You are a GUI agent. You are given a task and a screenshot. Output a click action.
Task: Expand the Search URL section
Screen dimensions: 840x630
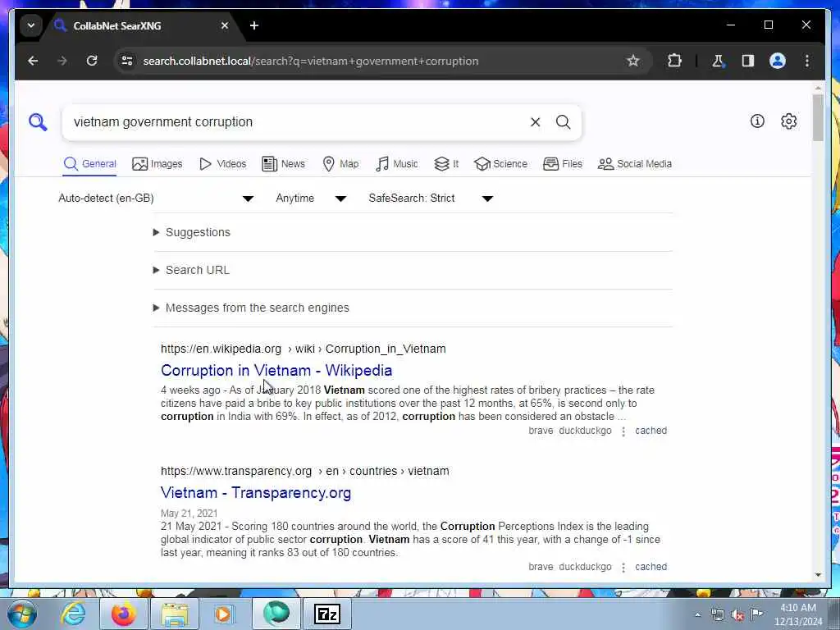click(191, 270)
